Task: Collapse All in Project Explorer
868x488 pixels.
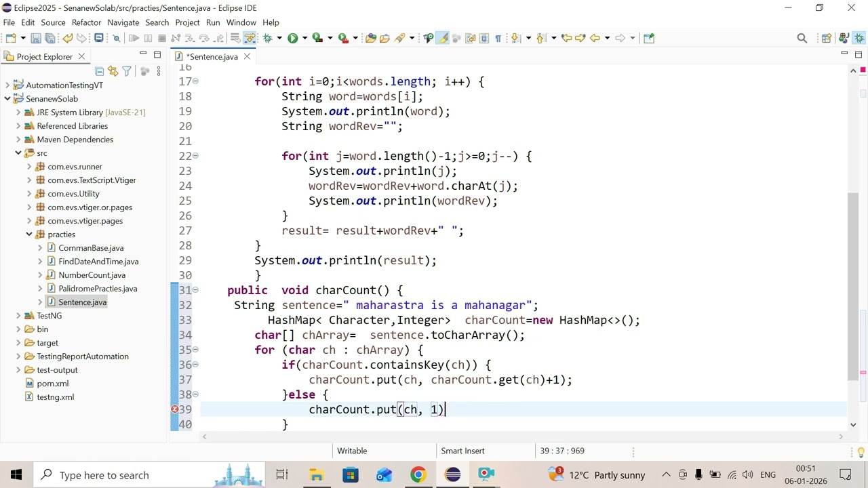Action: click(x=99, y=71)
